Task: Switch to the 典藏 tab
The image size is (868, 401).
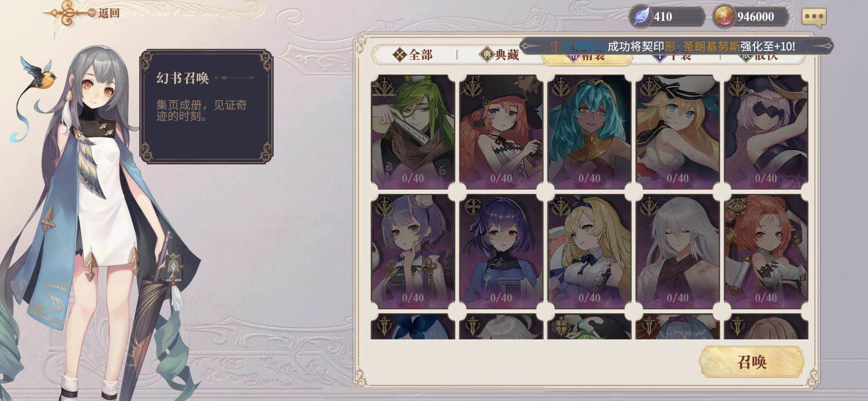Action: point(499,55)
